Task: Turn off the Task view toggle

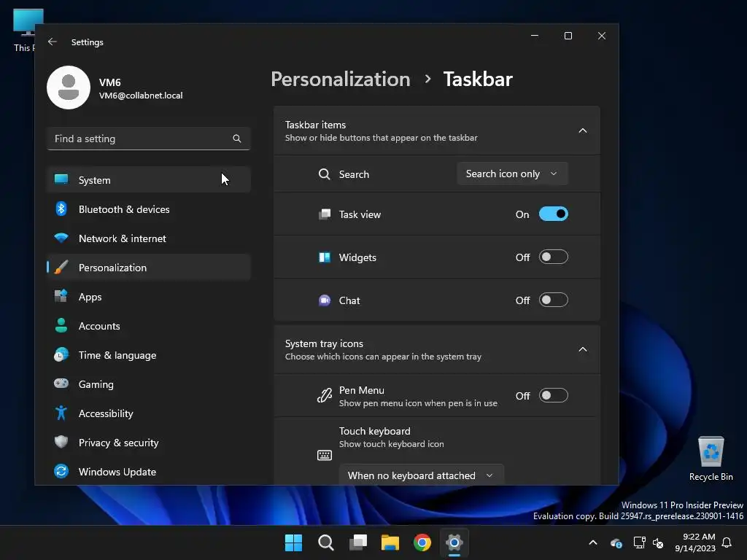Action: pos(554,214)
